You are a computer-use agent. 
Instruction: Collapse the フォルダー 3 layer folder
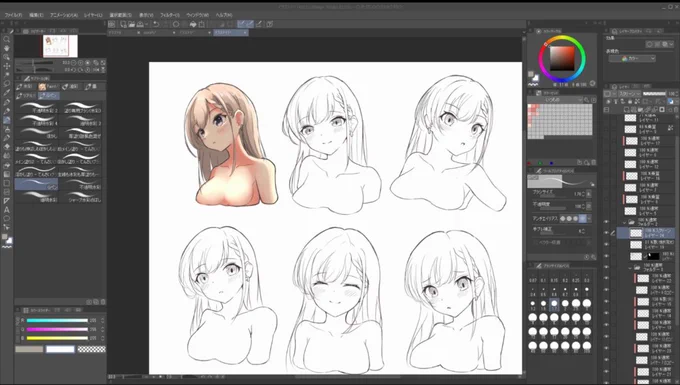click(630, 268)
